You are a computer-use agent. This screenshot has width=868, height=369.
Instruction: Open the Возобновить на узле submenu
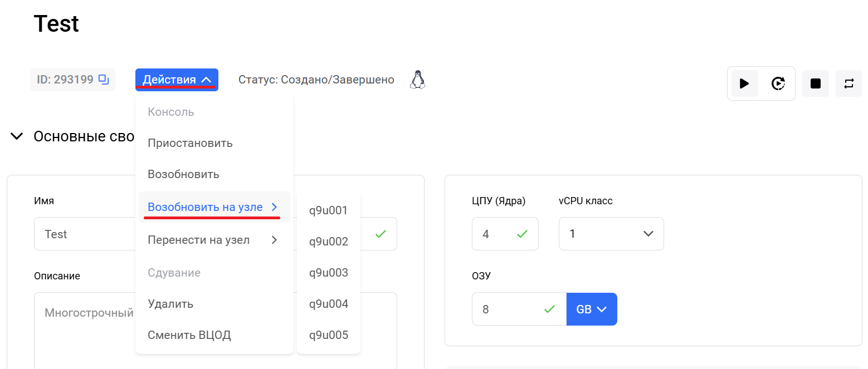pyautogui.click(x=214, y=207)
